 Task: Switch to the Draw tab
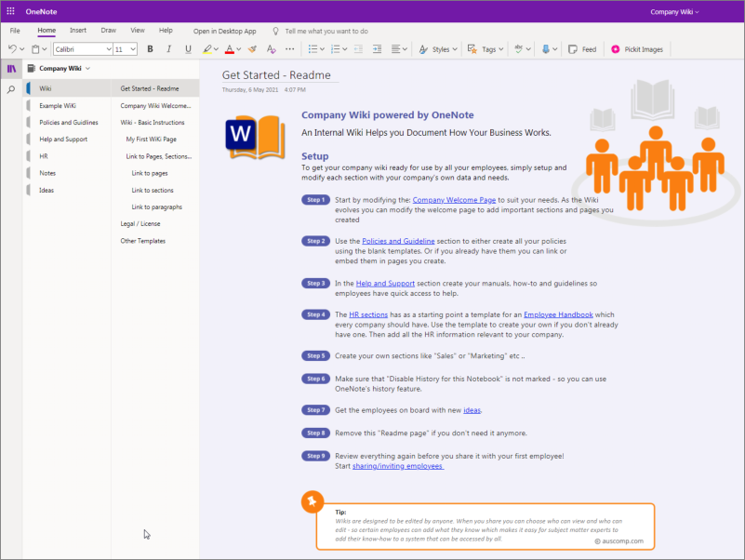(108, 30)
